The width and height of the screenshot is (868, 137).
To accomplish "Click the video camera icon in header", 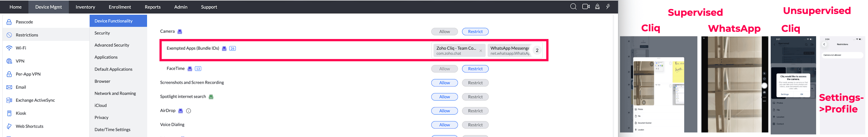I will click(586, 7).
